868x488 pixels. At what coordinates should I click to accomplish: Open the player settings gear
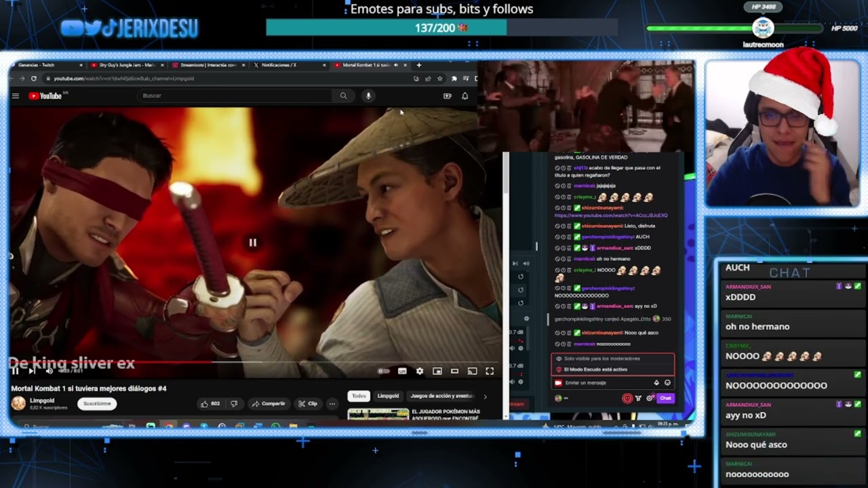[420, 371]
